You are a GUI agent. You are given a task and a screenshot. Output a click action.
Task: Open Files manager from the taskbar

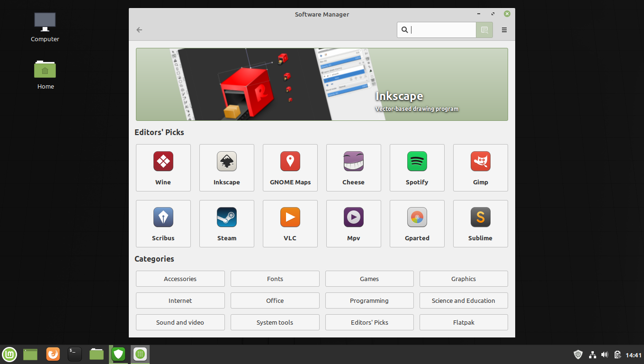coord(97,354)
